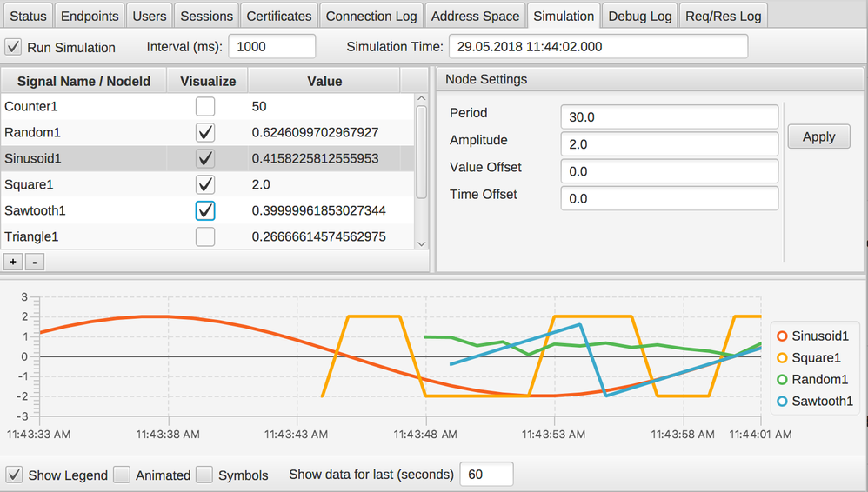Click the minus button to remove signal
This screenshot has width=868, height=492.
[x=35, y=262]
